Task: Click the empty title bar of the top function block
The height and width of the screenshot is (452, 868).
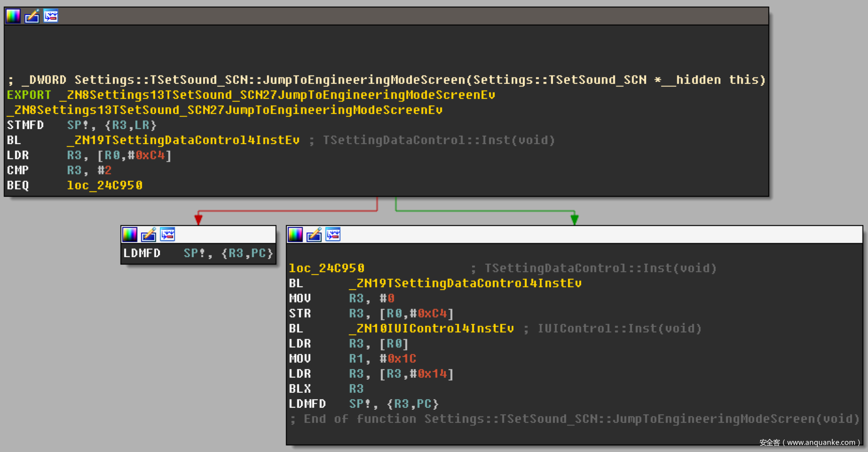Action: (401, 16)
